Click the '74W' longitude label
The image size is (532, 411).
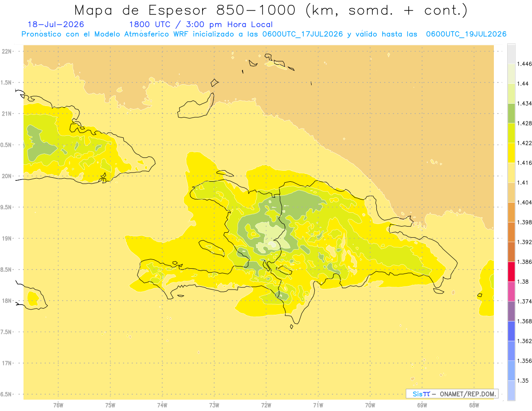click(162, 405)
